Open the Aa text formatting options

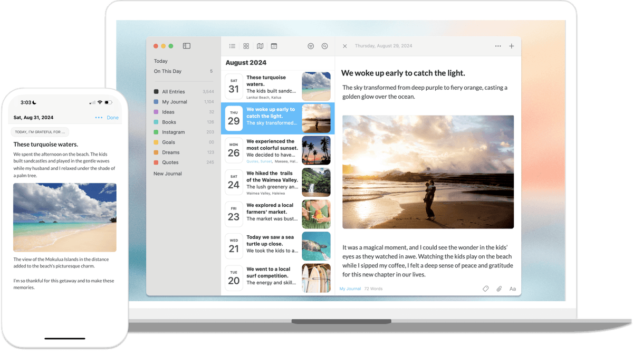512,289
